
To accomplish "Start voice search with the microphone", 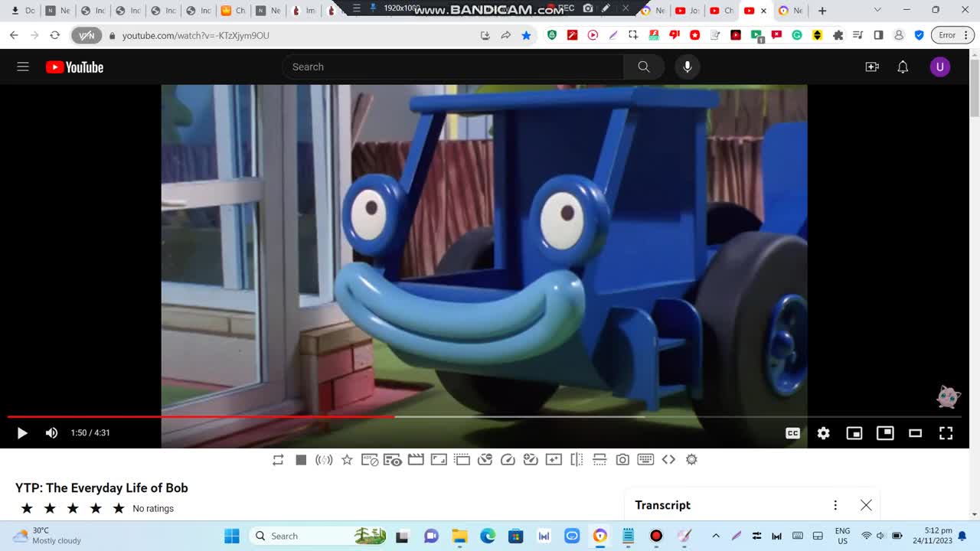I will pyautogui.click(x=688, y=67).
